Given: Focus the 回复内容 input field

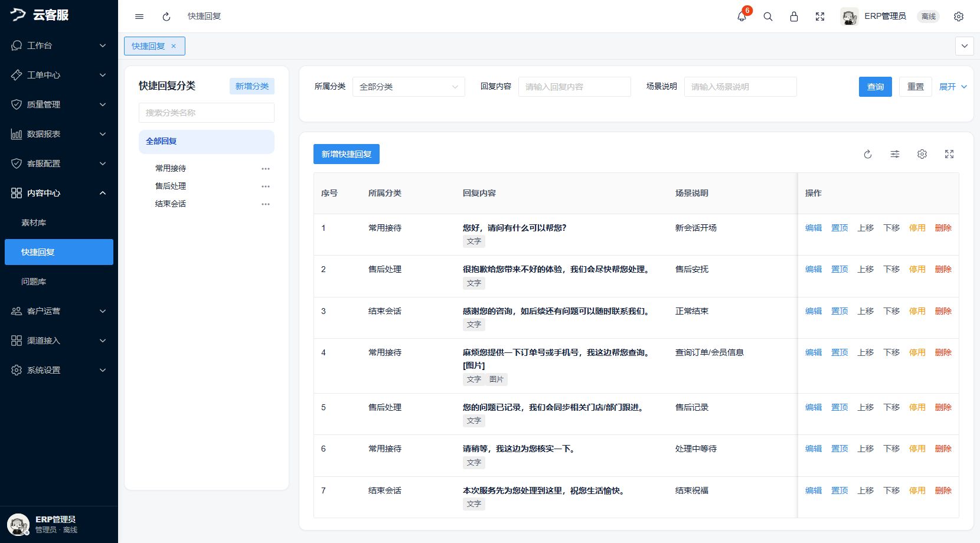Looking at the screenshot, I should (574, 87).
